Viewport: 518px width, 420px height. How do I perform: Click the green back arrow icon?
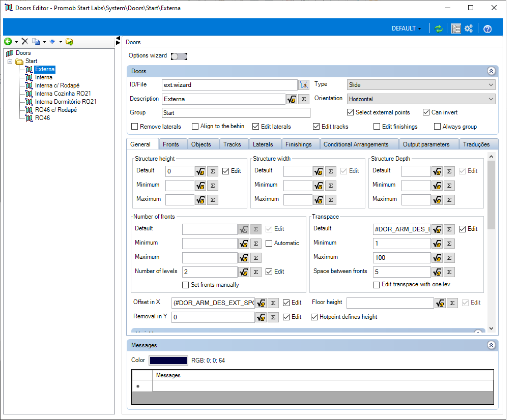[x=8, y=42]
